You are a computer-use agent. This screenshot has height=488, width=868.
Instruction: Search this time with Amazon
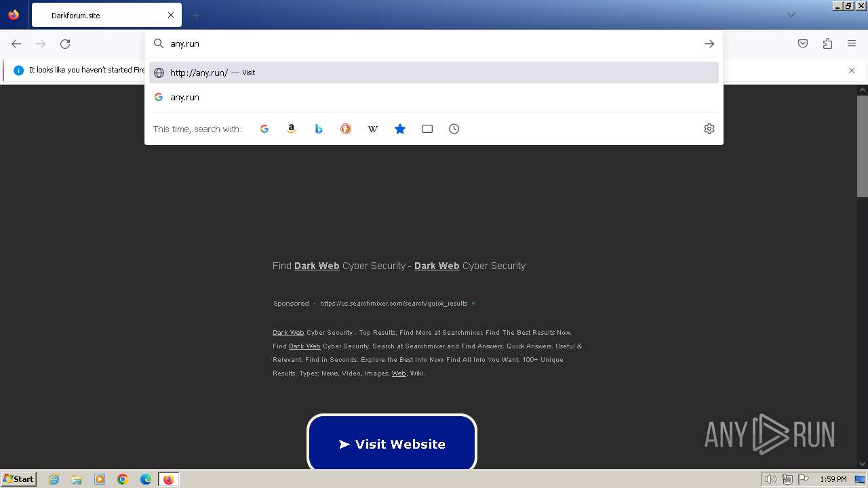coord(292,129)
